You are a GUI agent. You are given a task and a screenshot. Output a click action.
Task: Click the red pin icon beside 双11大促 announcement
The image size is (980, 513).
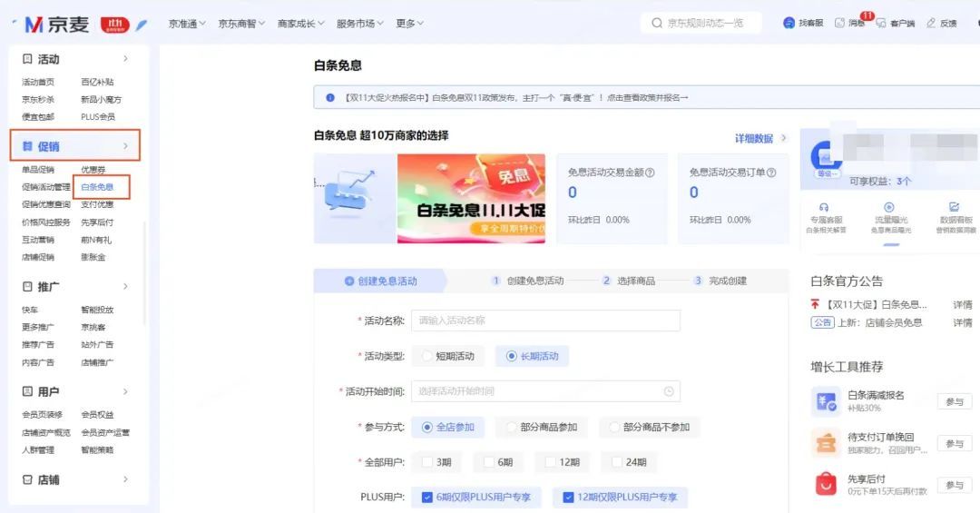point(814,305)
